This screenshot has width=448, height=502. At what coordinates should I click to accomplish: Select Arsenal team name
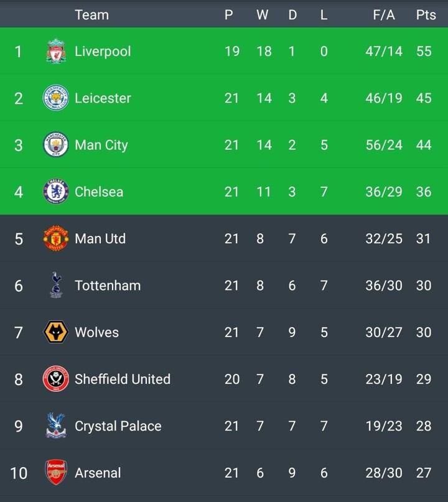click(x=98, y=473)
